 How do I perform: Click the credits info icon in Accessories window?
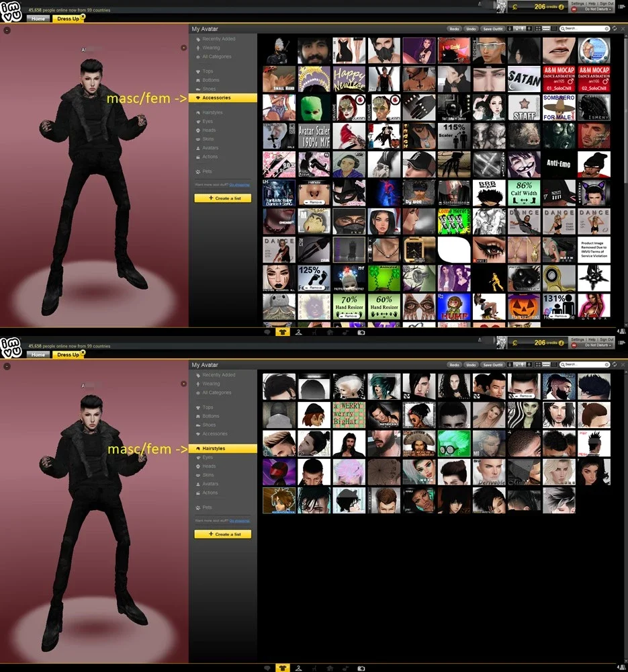[562, 7]
